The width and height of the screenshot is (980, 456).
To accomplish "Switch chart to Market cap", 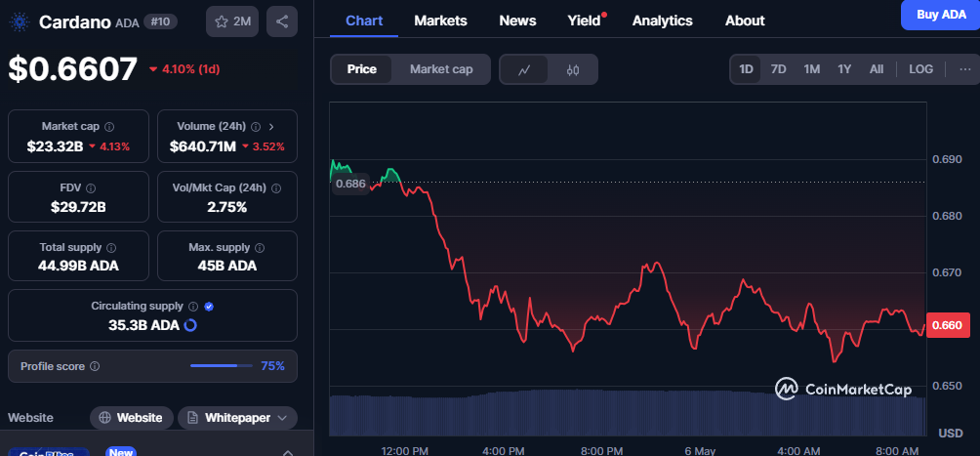I will click(441, 69).
